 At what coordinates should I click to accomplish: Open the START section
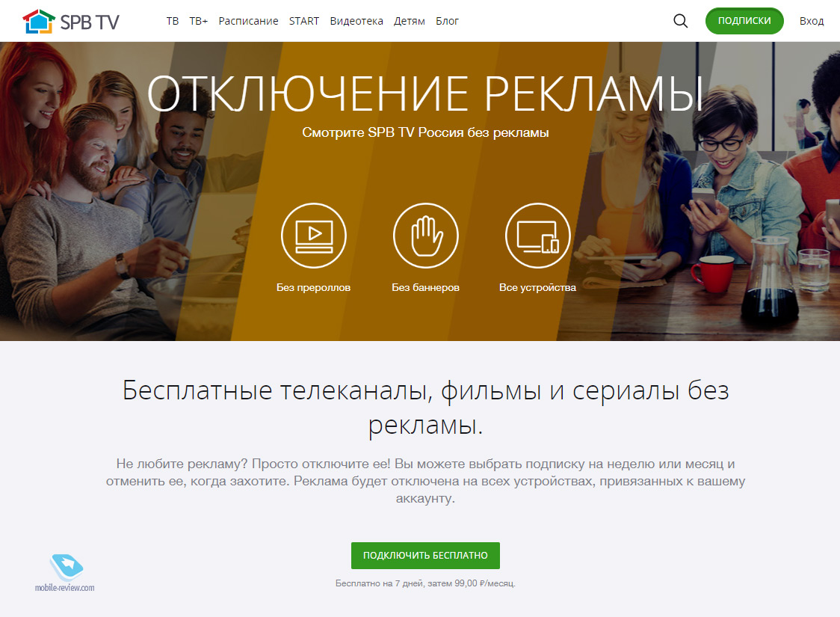tap(304, 21)
